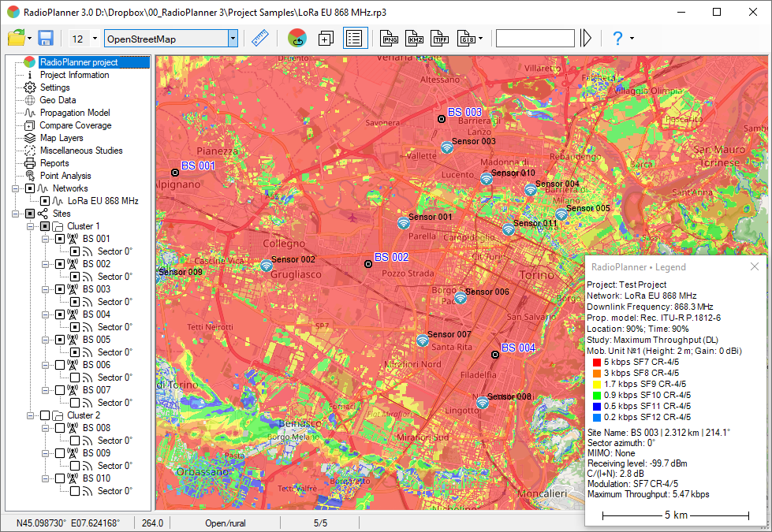The width and height of the screenshot is (772, 532).
Task: Open the dropdown arrow beside the help icon
Action: tap(632, 39)
